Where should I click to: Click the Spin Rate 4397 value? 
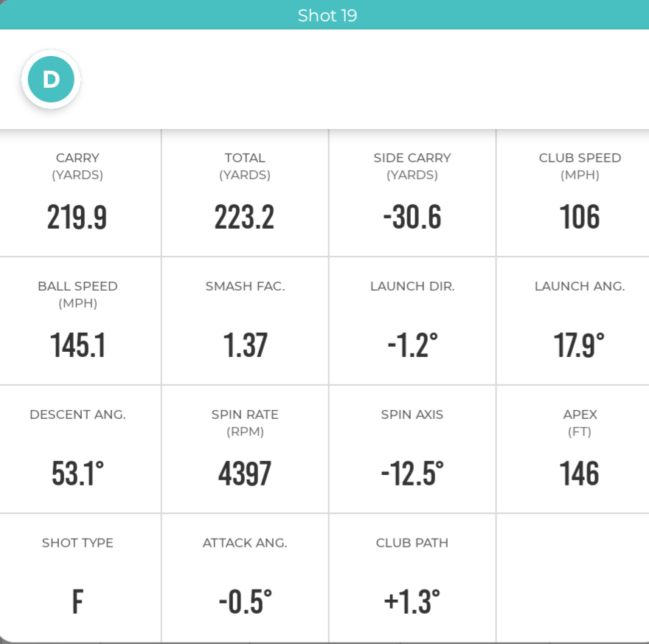(x=245, y=474)
